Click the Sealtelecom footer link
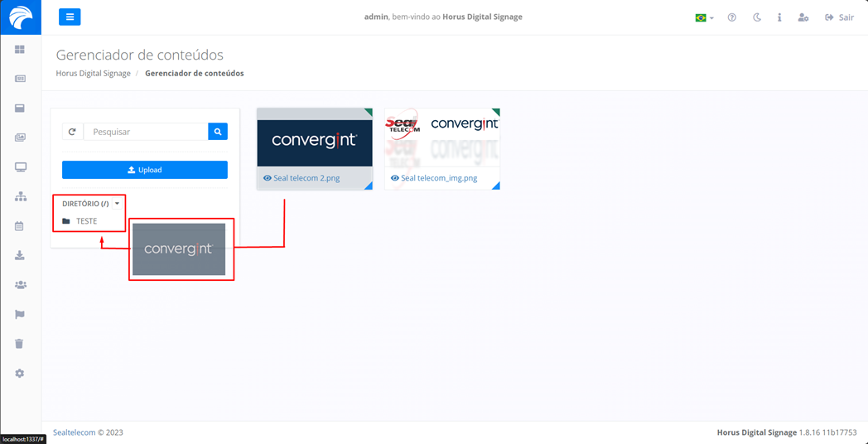This screenshot has width=868, height=444. tap(75, 432)
